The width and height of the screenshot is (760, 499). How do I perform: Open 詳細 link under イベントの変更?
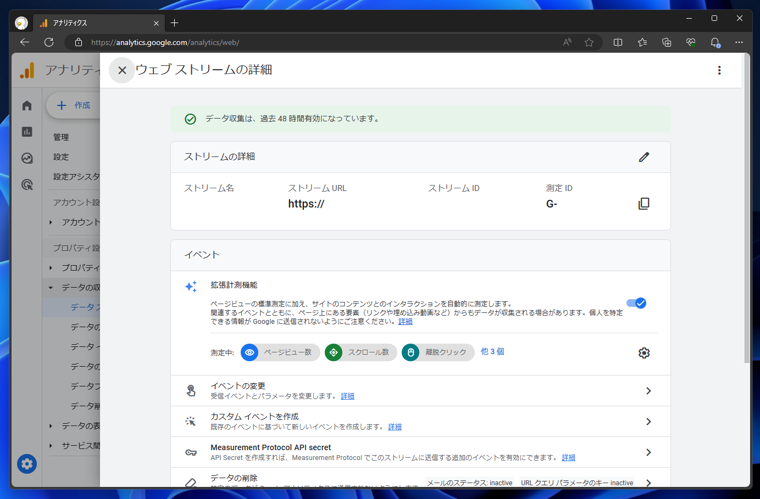[x=348, y=396]
